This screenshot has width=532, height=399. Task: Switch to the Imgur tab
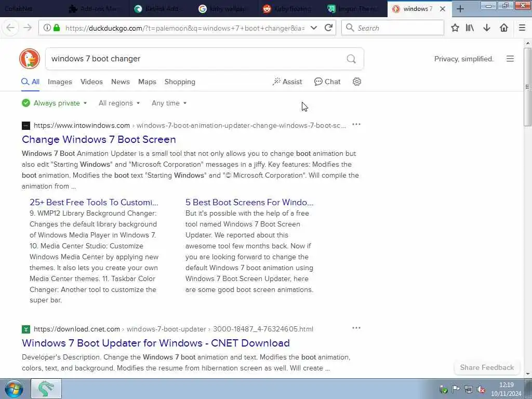354,9
